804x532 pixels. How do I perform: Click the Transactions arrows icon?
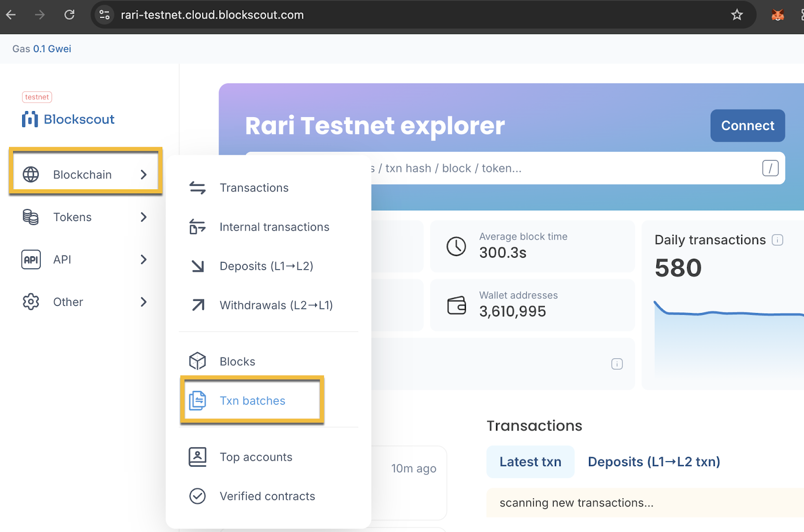pos(197,188)
